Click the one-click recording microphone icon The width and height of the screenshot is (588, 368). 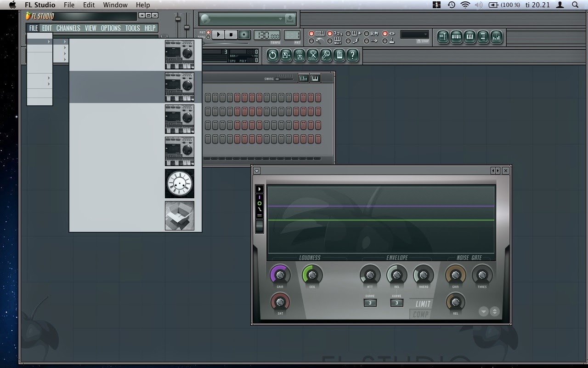click(x=326, y=56)
